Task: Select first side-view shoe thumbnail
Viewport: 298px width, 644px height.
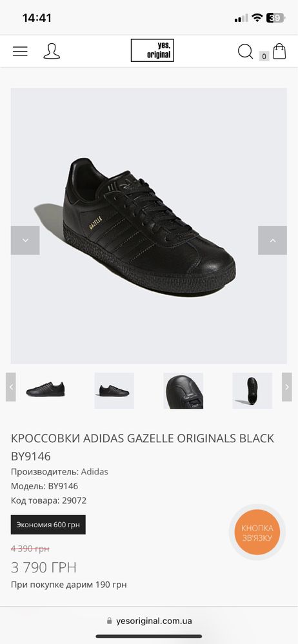Action: pos(45,389)
